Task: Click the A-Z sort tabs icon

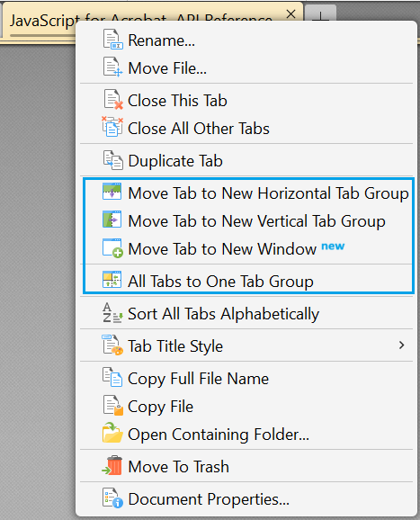Action: coord(112,313)
